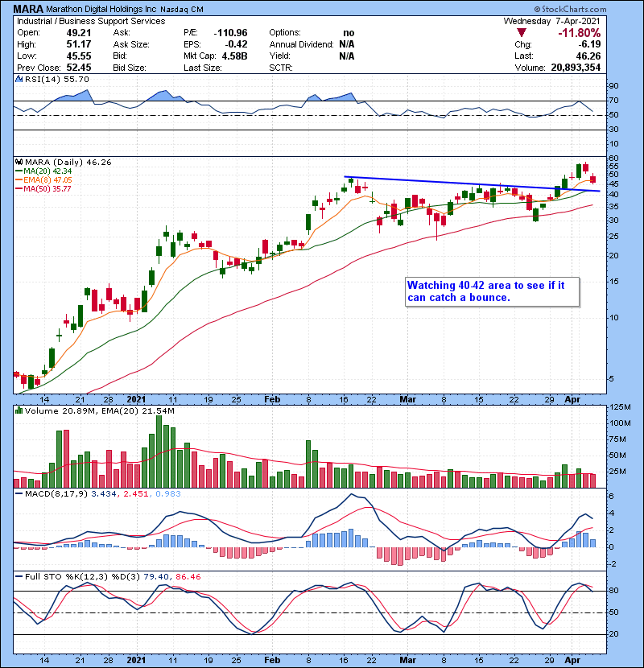
Task: Click the Mkt Cap value 4.58B
Action: (234, 56)
